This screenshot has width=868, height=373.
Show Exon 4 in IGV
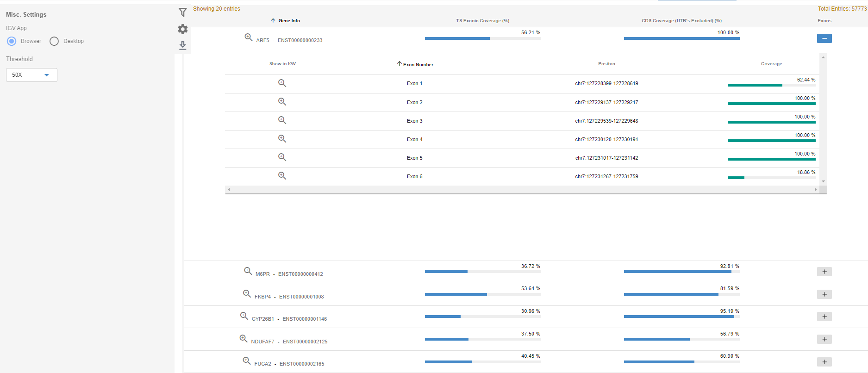pyautogui.click(x=282, y=139)
